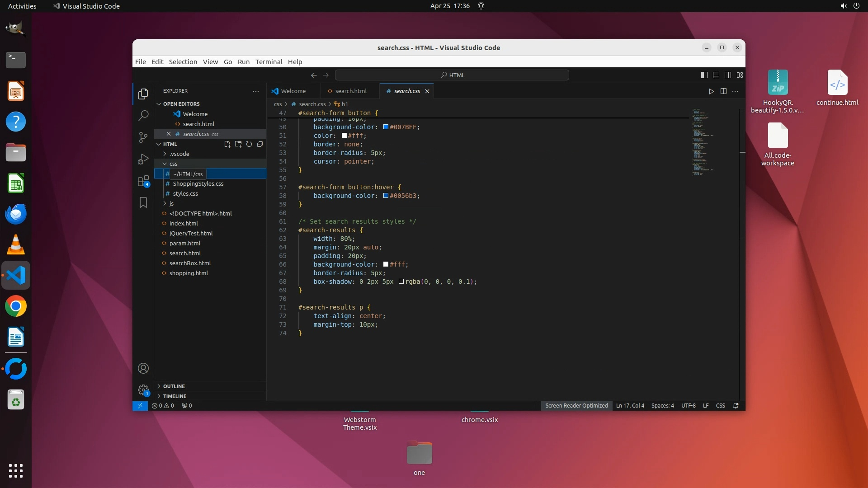Viewport: 868px width, 488px height.
Task: Collapse all folders in explorer
Action: pos(260,144)
